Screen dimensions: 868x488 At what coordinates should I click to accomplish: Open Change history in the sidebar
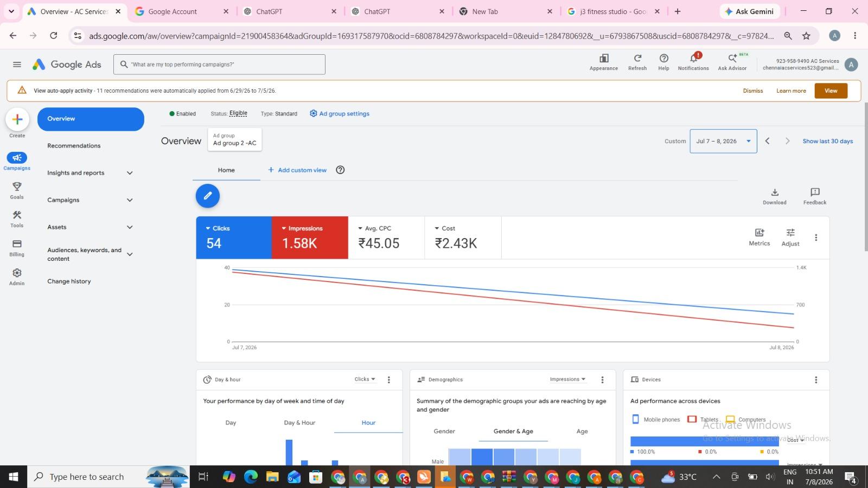pos(69,281)
